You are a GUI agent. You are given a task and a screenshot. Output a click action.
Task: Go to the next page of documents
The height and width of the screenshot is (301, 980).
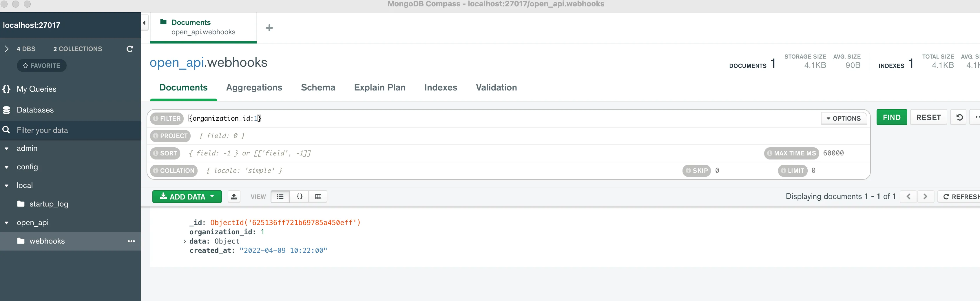(925, 197)
